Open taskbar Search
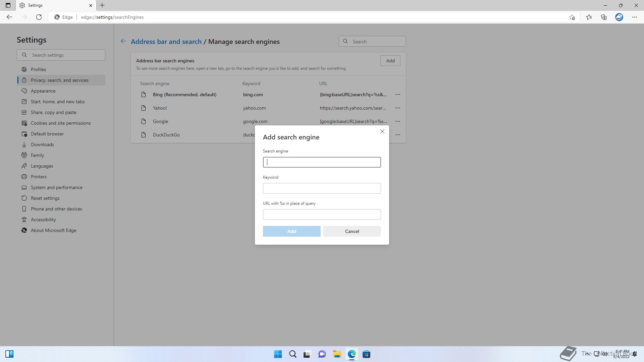644x362 pixels. pyautogui.click(x=292, y=354)
